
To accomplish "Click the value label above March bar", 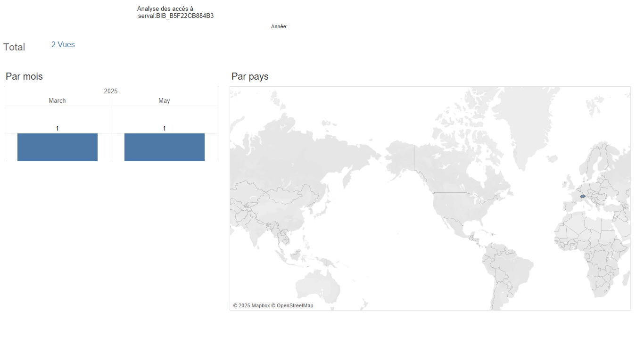I will 58,129.
